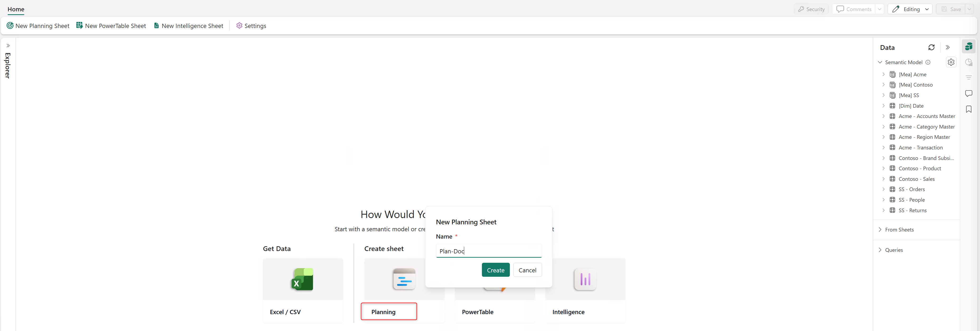This screenshot has height=331, width=980.
Task: Click the Create button in dialog
Action: point(495,270)
